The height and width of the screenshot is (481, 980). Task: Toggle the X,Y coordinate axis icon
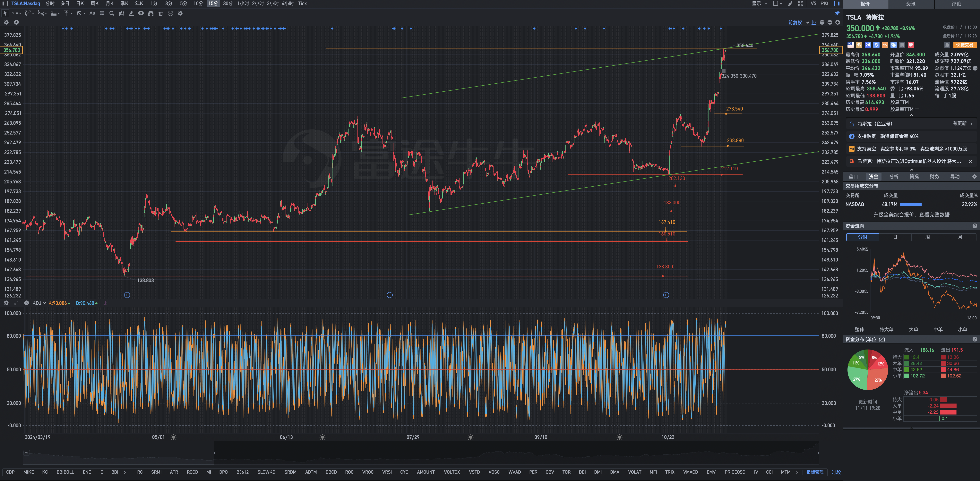coord(814,22)
